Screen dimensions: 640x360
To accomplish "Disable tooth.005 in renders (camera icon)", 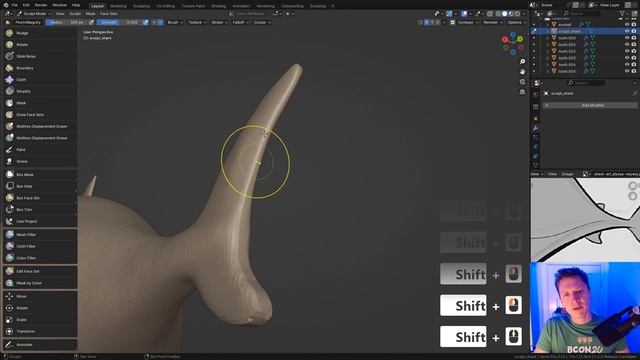I will pos(634,71).
